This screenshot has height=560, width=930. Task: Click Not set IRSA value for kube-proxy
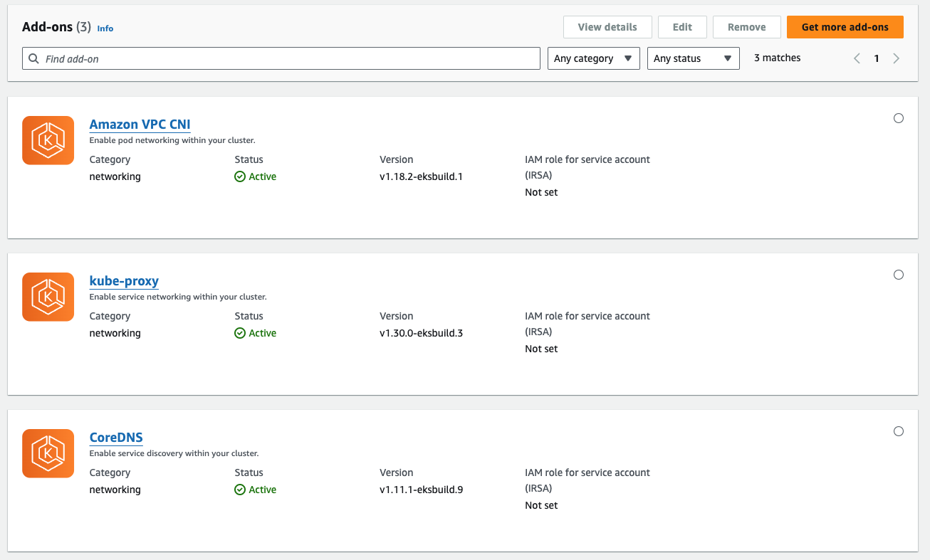[541, 349]
